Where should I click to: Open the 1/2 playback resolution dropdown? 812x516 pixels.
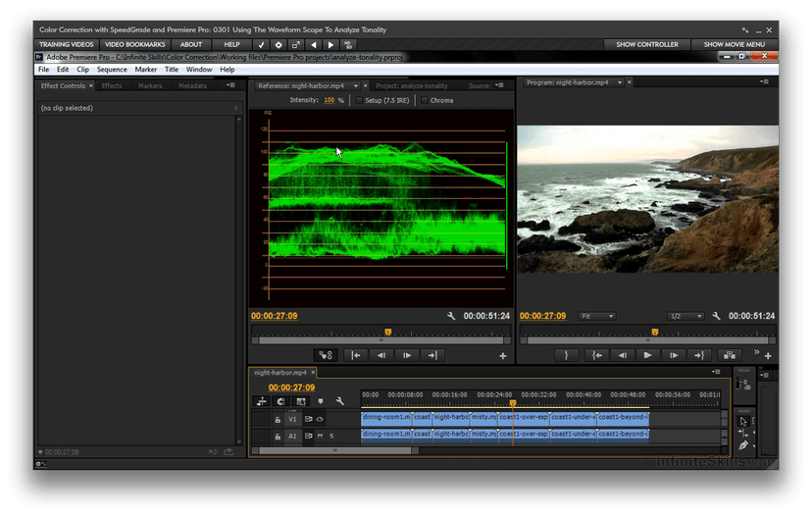tap(685, 316)
